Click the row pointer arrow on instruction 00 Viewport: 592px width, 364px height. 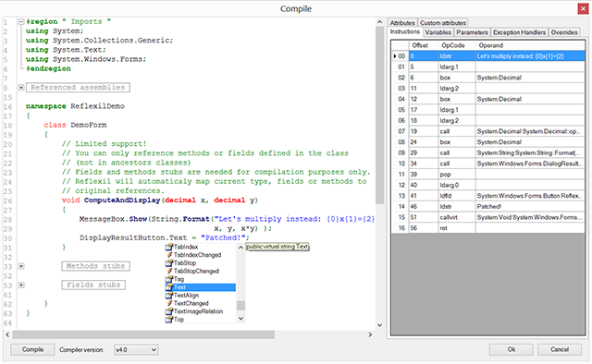point(395,56)
